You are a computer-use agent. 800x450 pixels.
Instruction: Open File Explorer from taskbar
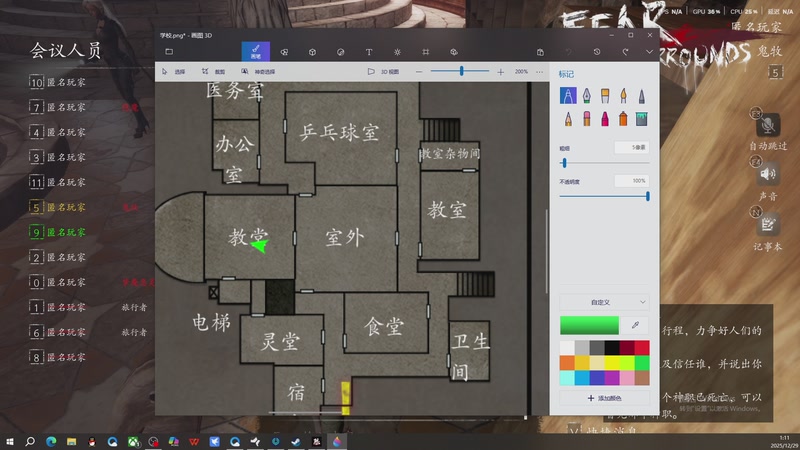pyautogui.click(x=71, y=441)
